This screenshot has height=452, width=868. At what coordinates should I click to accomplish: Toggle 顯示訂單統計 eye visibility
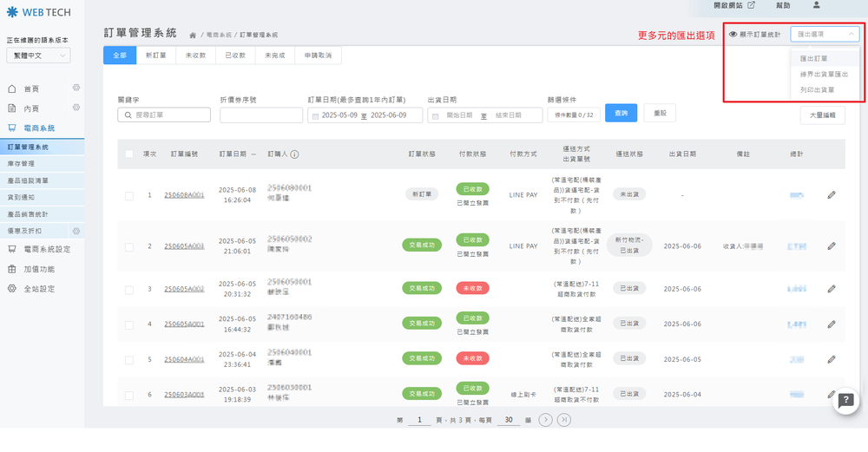[733, 35]
